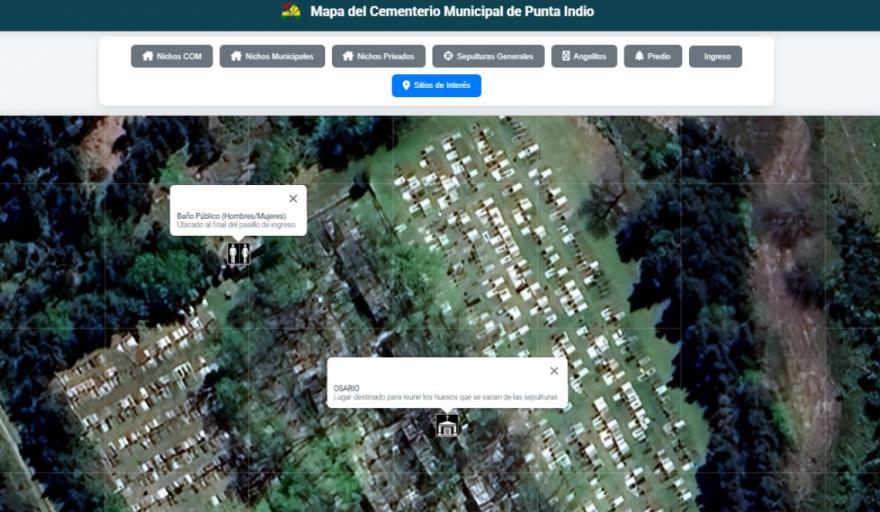This screenshot has height=512, width=880.
Task: Click the icon on the Angelitos button
Action: tap(566, 57)
